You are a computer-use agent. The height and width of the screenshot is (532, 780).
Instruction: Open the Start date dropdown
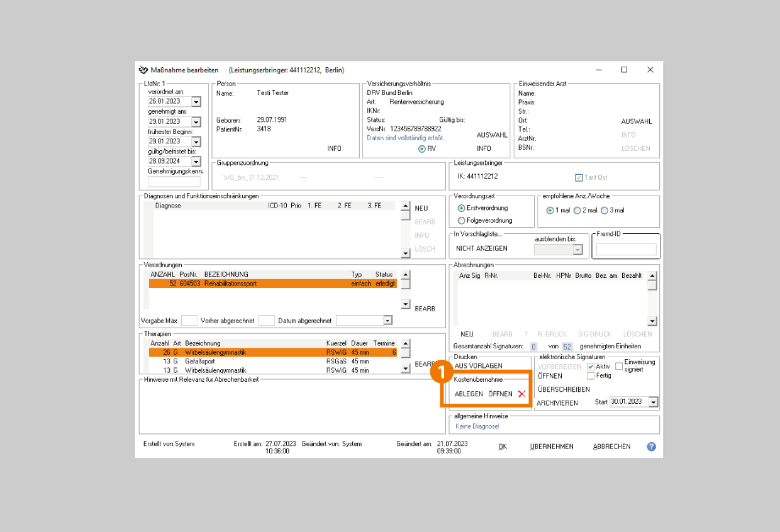click(x=653, y=402)
